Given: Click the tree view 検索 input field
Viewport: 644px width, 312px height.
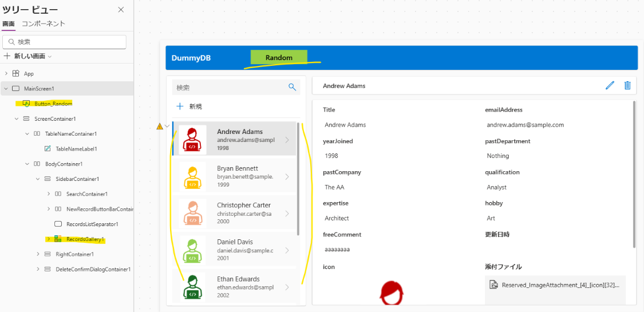Looking at the screenshot, I should (65, 42).
